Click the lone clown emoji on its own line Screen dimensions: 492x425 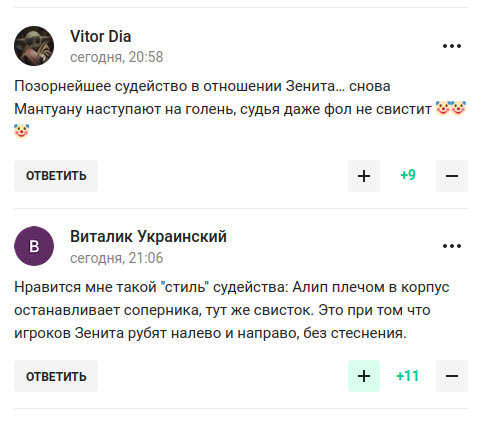pos(22,131)
